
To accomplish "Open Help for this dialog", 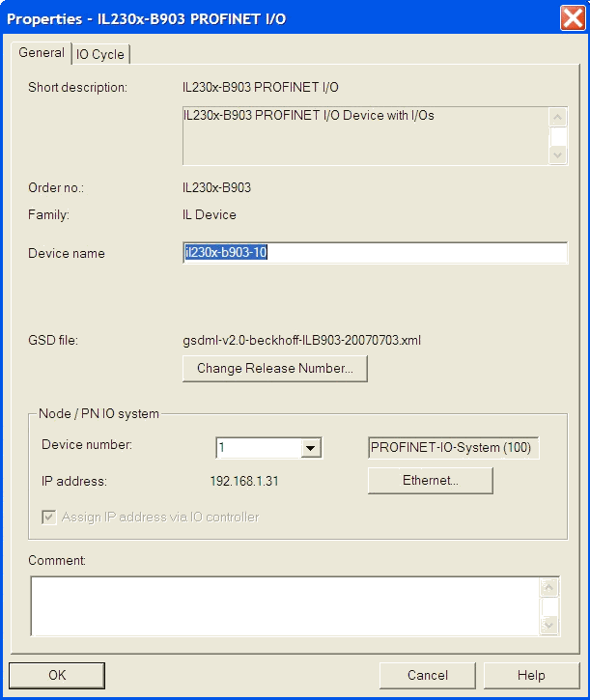I will [x=531, y=675].
